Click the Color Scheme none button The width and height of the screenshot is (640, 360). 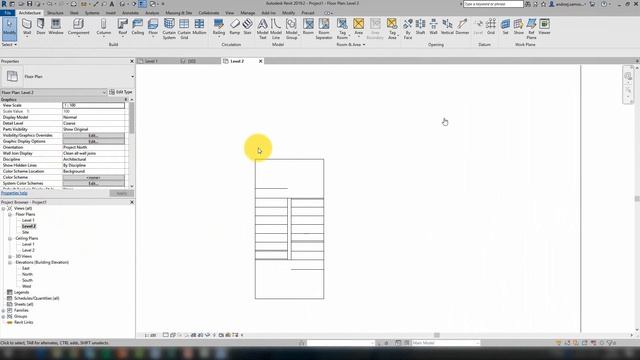point(93,178)
